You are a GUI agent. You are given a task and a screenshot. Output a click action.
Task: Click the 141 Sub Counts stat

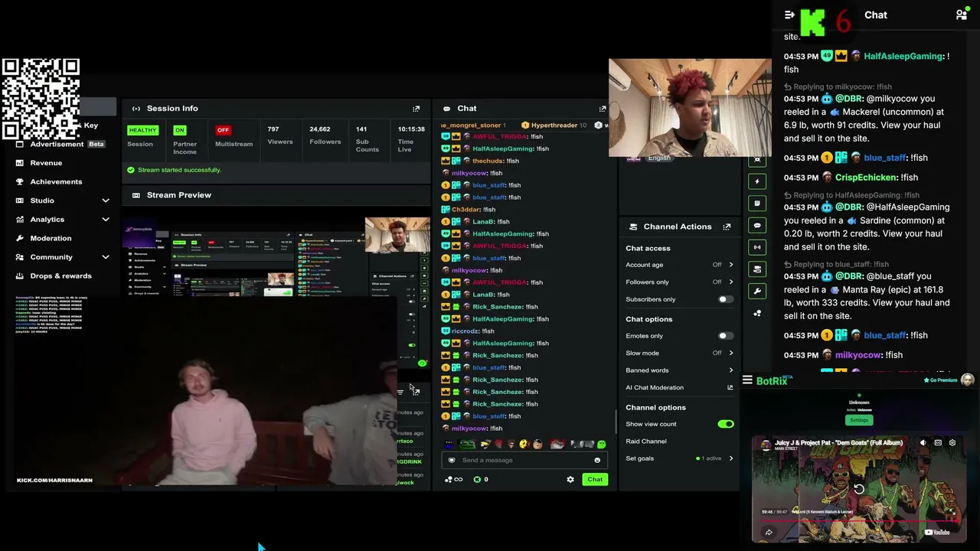(367, 139)
